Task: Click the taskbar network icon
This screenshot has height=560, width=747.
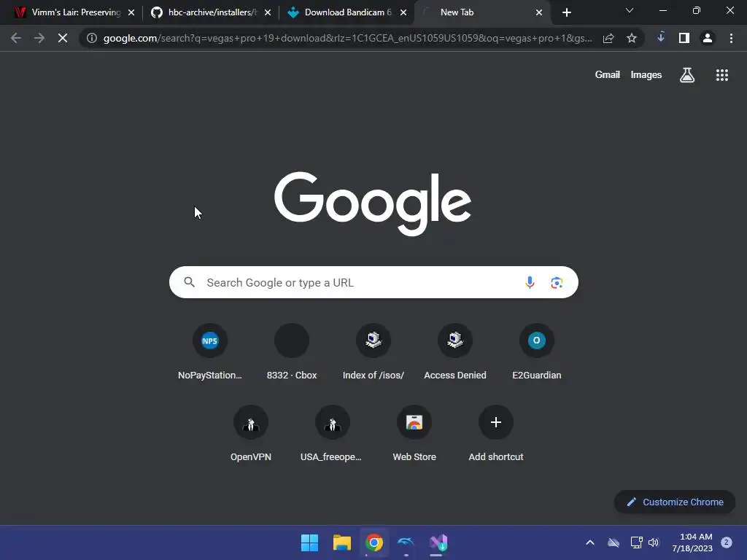Action: [x=636, y=542]
